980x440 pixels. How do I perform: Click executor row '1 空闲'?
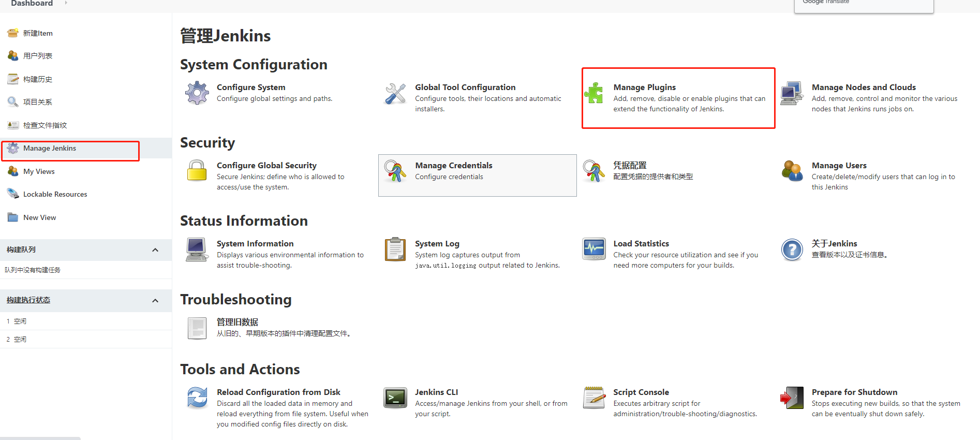pos(86,321)
